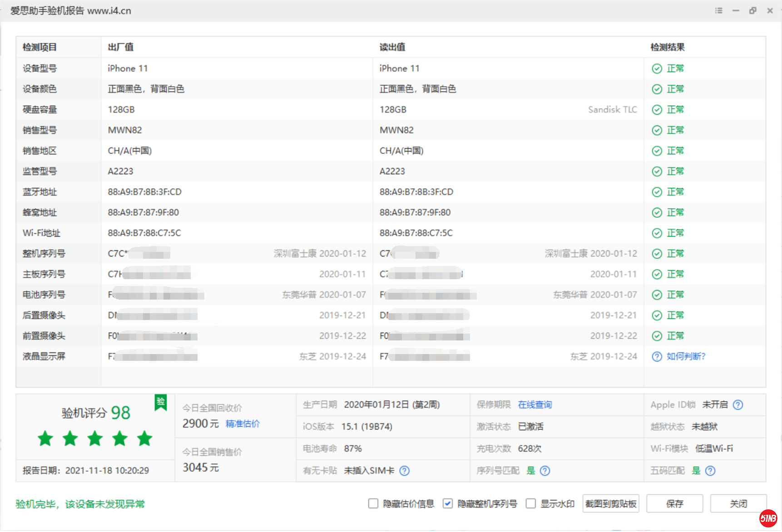Click the 关闭 button
The height and width of the screenshot is (532, 782).
click(738, 504)
